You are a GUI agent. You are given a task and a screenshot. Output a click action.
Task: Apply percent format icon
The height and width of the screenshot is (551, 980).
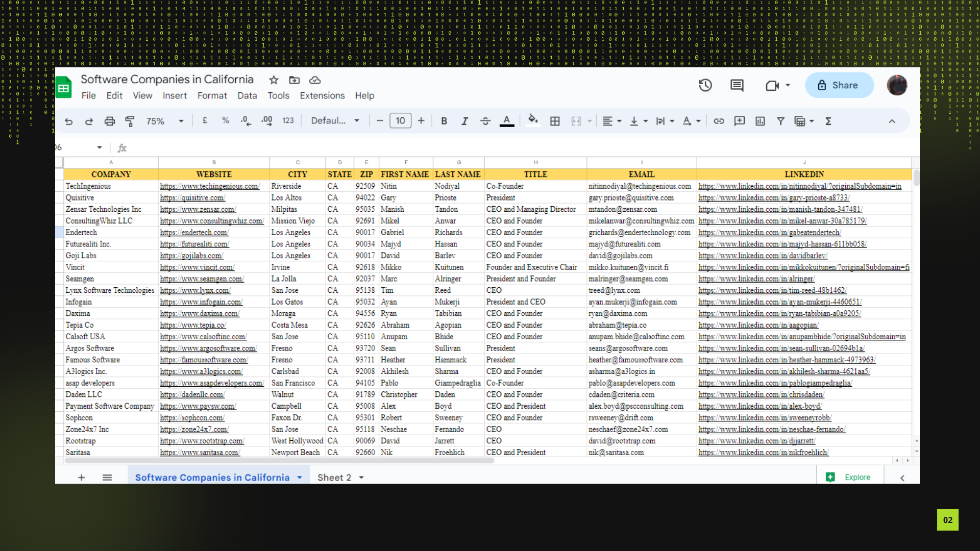point(226,120)
